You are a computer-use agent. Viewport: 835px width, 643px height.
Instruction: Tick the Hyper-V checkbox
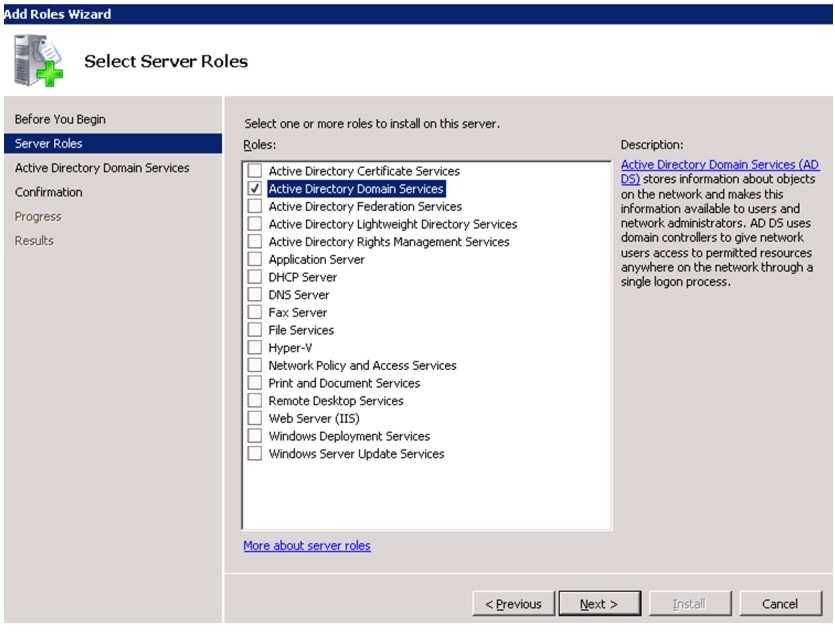point(255,347)
